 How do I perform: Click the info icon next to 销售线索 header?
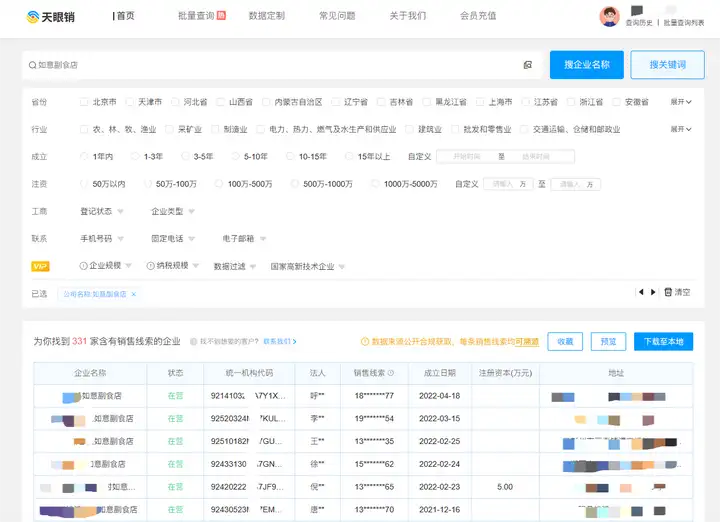391,373
